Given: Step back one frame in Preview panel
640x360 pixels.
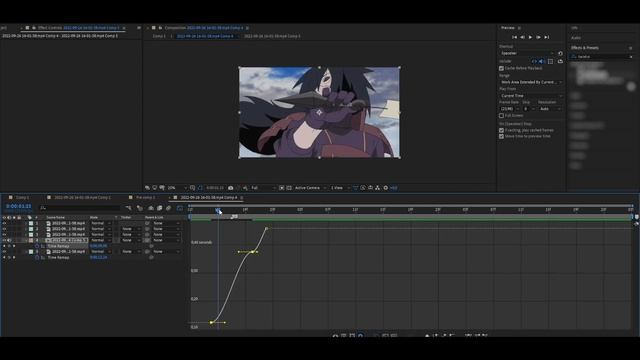Looking at the screenshot, I should click(522, 37).
